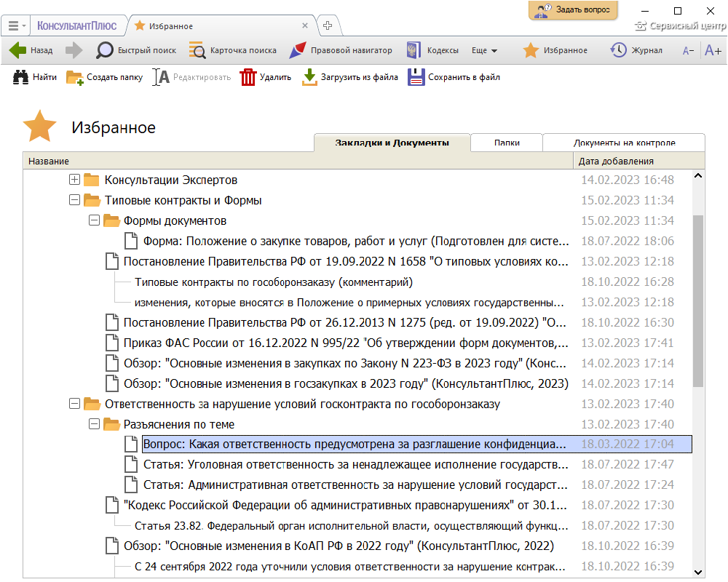Select Формы документов folder row
Screen dimensions: 728x582
[x=175, y=220]
